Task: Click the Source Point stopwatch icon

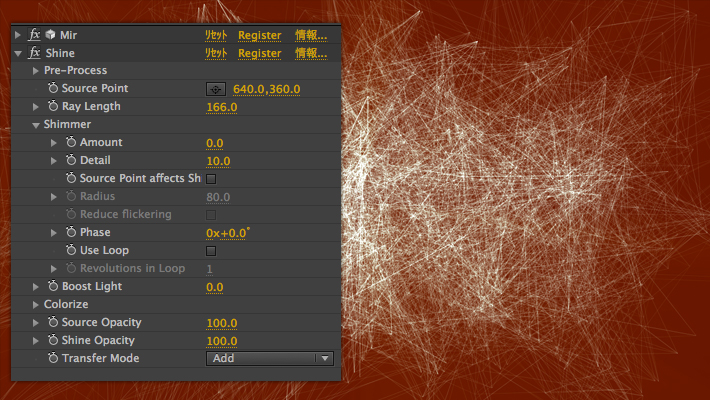Action: [53, 89]
